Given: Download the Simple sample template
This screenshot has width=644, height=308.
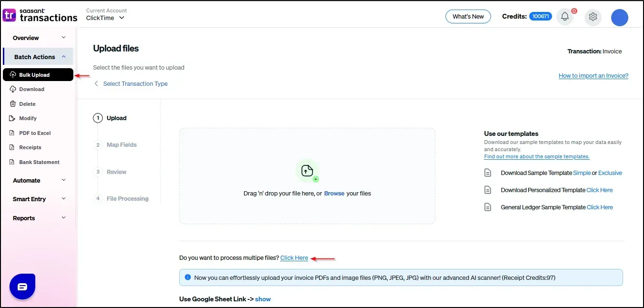Looking at the screenshot, I should [582, 173].
